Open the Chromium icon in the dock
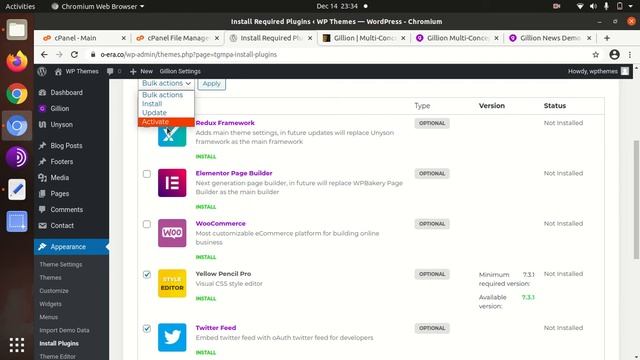 point(17,126)
